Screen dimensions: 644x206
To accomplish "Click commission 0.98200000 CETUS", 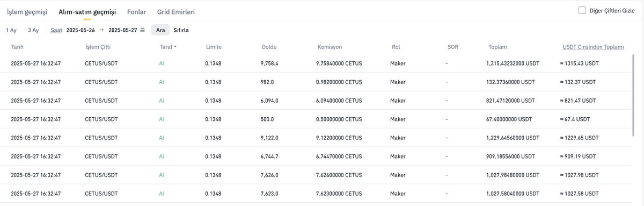I will click(x=339, y=82).
